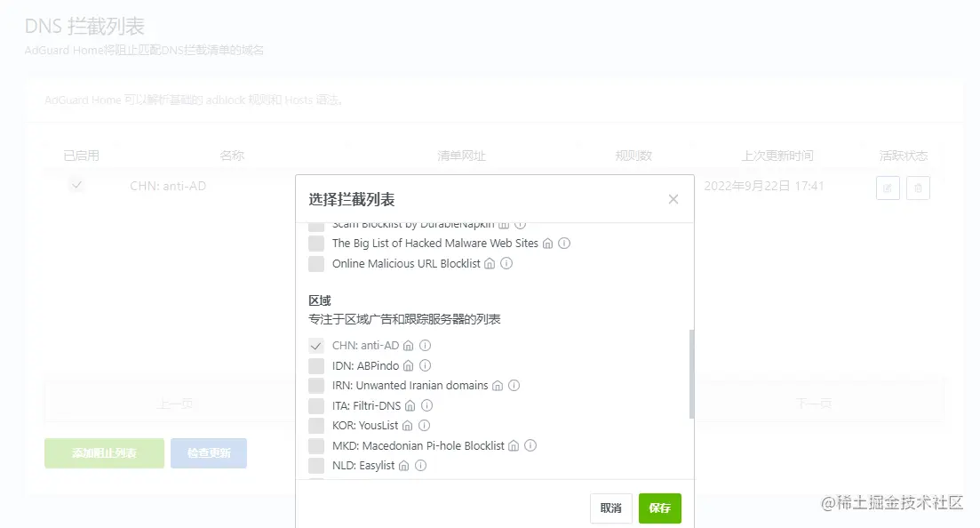Click the 专注于区域广告和跟踪服务器的列表 description
This screenshot has height=528, width=980.
click(404, 320)
